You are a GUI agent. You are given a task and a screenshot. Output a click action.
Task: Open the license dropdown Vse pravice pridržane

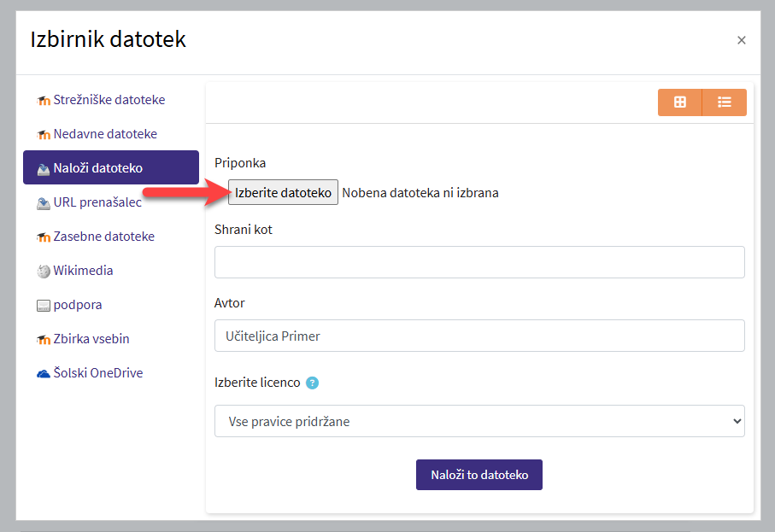479,421
